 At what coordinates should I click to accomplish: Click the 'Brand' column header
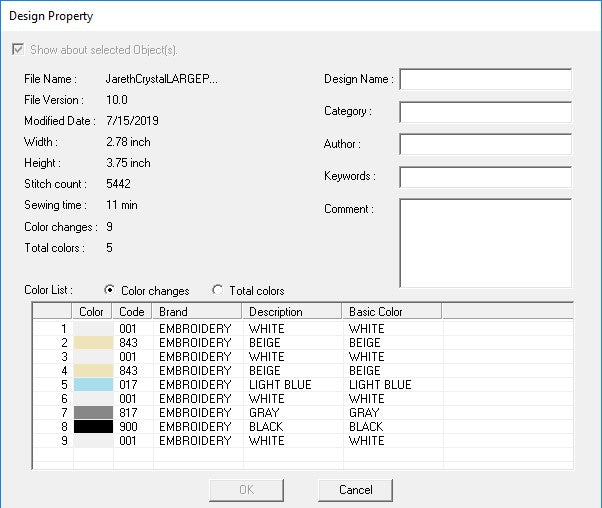click(198, 312)
